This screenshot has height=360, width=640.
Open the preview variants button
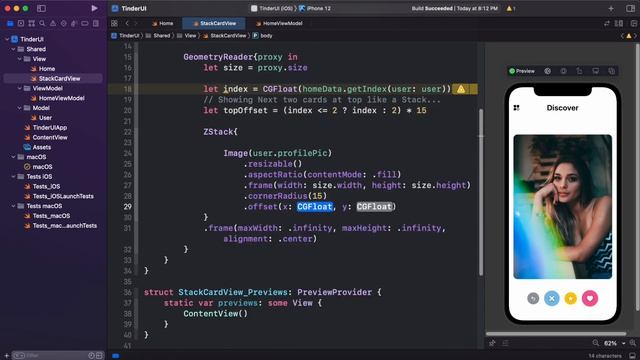pyautogui.click(x=547, y=71)
